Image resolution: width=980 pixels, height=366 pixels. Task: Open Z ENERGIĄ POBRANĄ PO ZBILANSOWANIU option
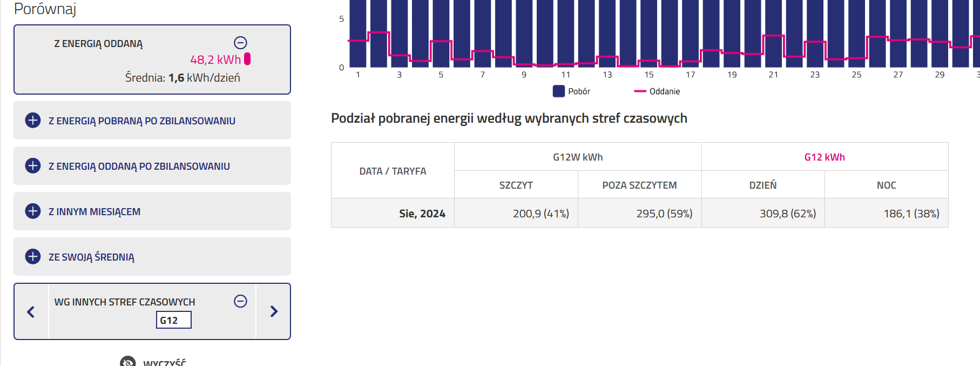point(152,120)
